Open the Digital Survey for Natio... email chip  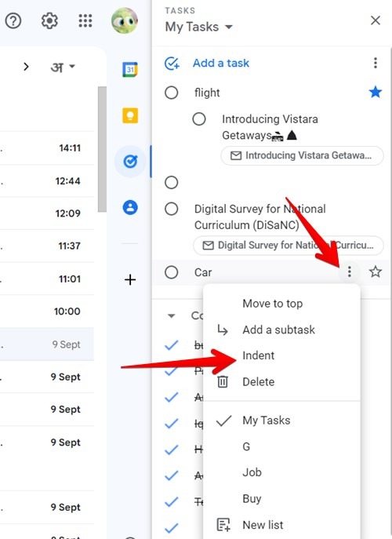pyautogui.click(x=289, y=245)
